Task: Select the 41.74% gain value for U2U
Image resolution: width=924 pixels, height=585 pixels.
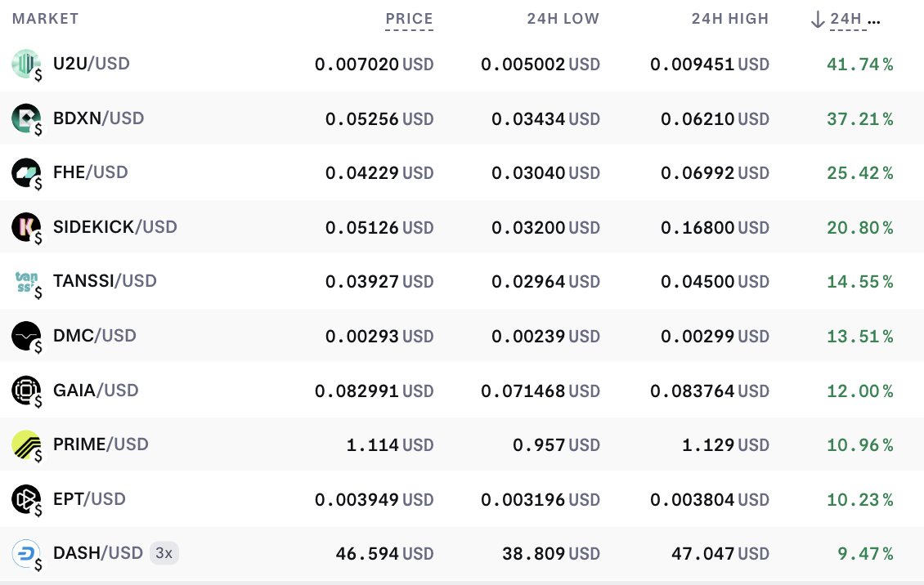Action: (860, 63)
